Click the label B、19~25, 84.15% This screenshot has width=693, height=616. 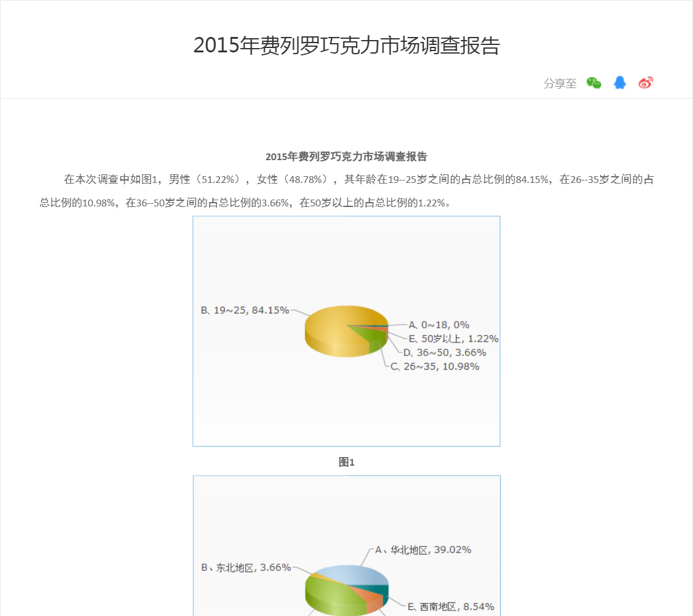point(245,310)
